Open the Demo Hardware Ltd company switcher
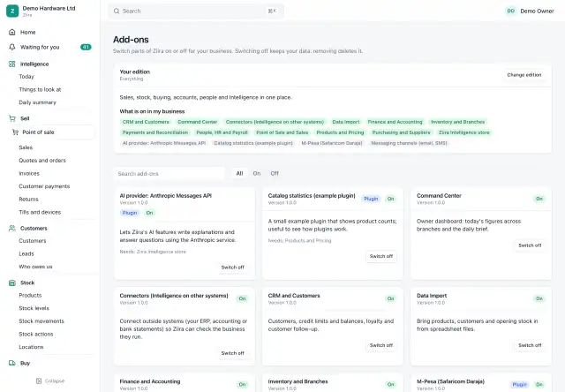565x392 pixels. [49, 11]
